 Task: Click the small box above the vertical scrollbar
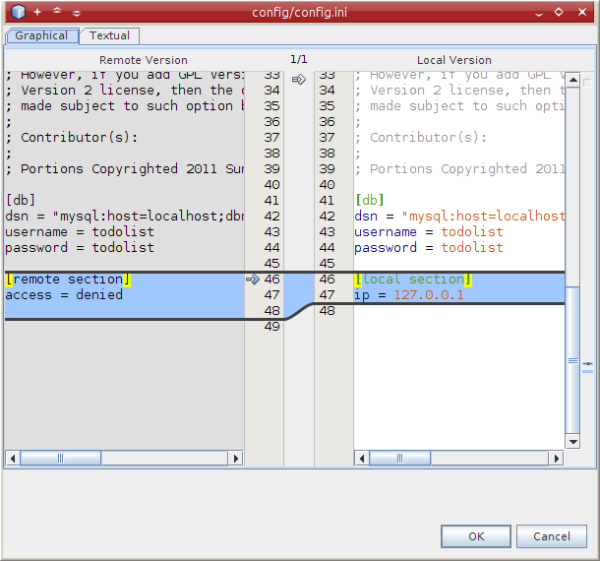[x=586, y=82]
